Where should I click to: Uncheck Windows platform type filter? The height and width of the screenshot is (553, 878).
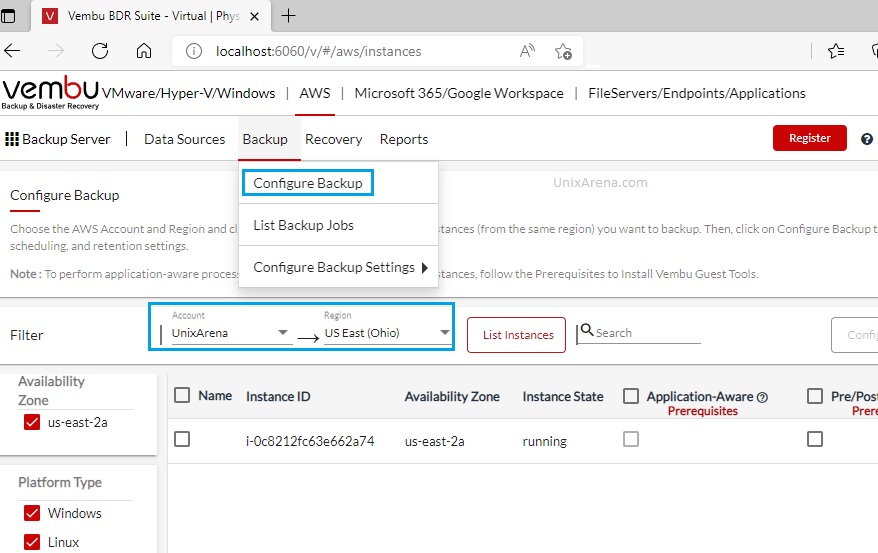32,513
